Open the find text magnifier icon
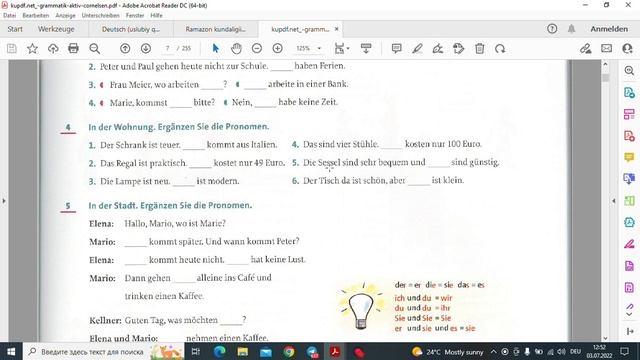Image resolution: width=640 pixels, height=360 pixels. [94, 49]
